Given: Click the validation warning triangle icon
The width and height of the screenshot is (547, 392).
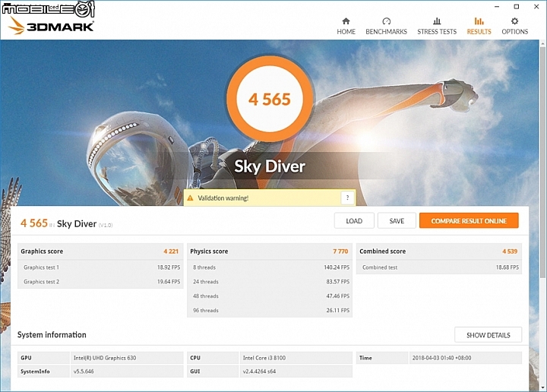Looking at the screenshot, I should [x=190, y=198].
